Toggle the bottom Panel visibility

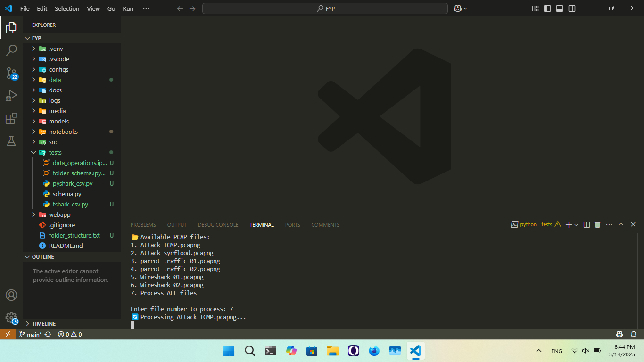560,8
